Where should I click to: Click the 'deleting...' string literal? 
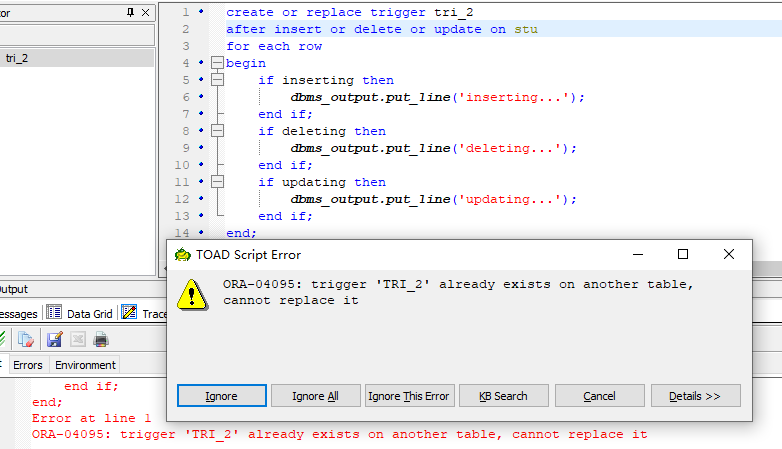point(510,148)
